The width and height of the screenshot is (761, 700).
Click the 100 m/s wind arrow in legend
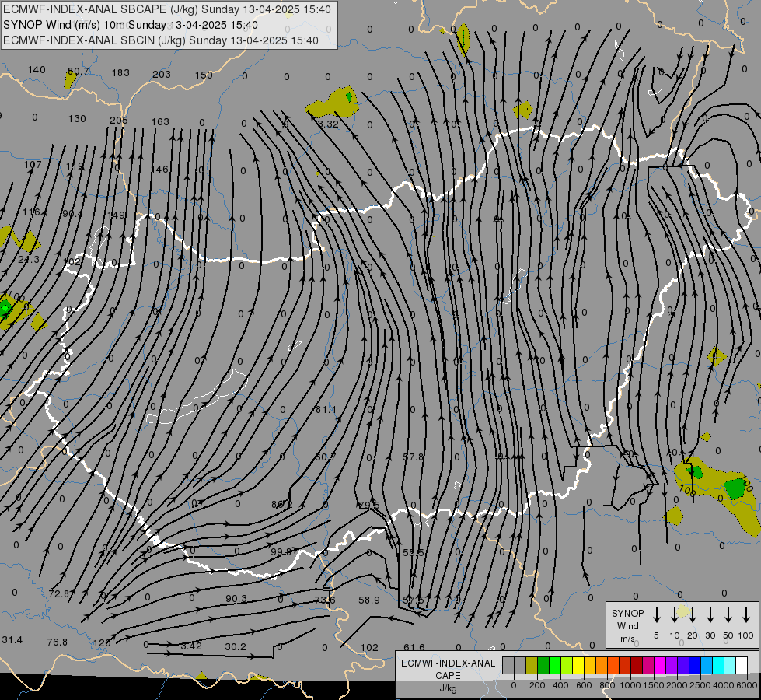(746, 615)
